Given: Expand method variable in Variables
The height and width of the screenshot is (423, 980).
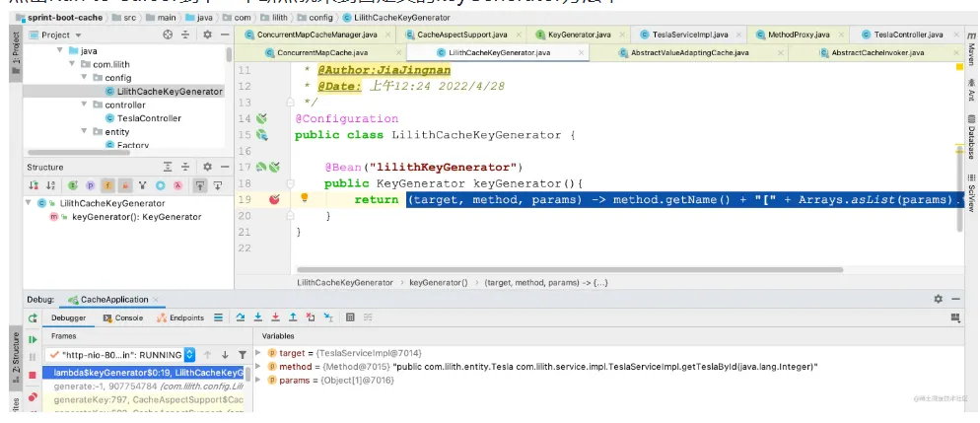Looking at the screenshot, I should [x=258, y=367].
